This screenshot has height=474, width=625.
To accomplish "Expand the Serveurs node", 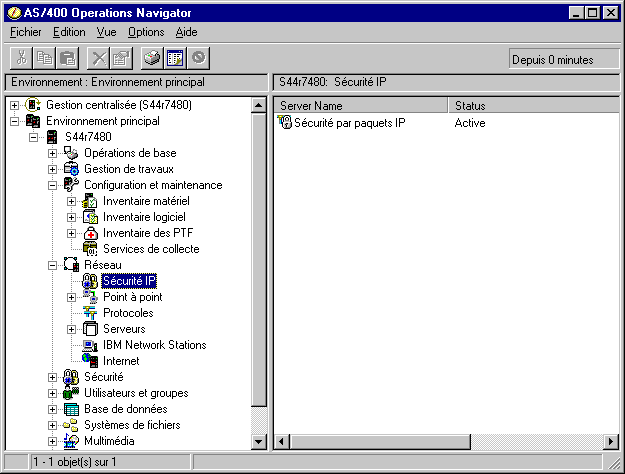I will (71, 329).
